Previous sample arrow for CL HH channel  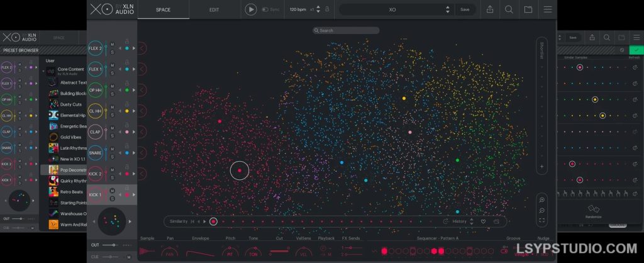[120, 111]
